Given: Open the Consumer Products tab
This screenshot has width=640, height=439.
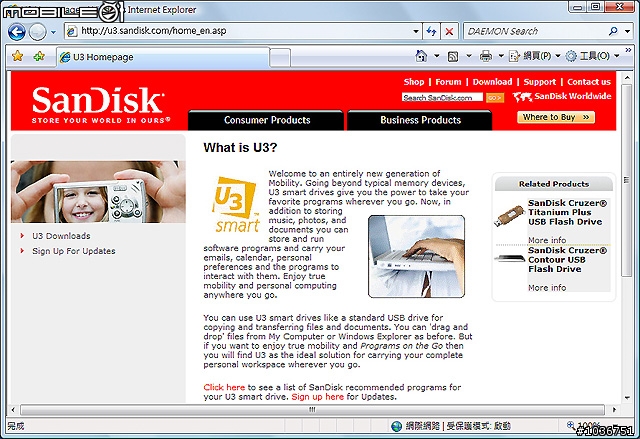Looking at the screenshot, I should point(266,120).
